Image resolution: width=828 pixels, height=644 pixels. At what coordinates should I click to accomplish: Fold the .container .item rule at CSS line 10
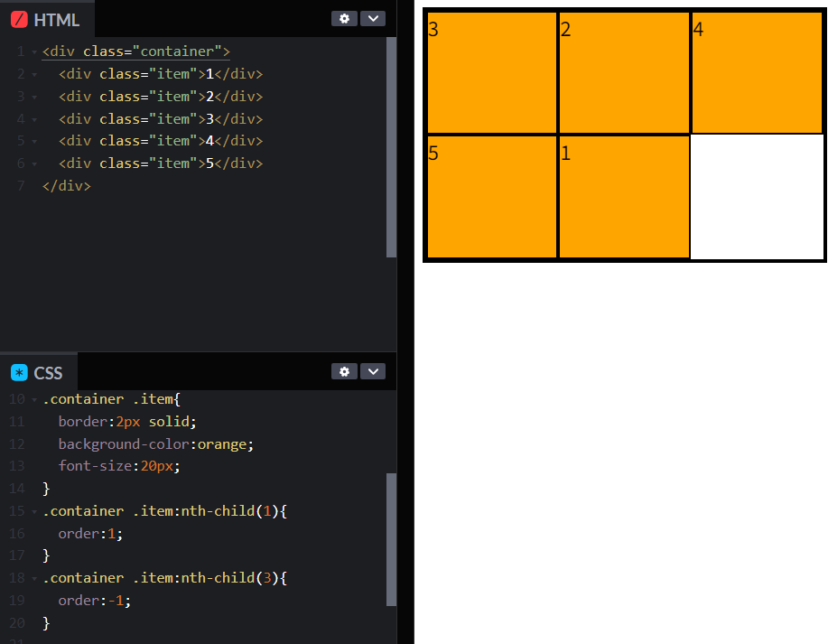tap(34, 400)
